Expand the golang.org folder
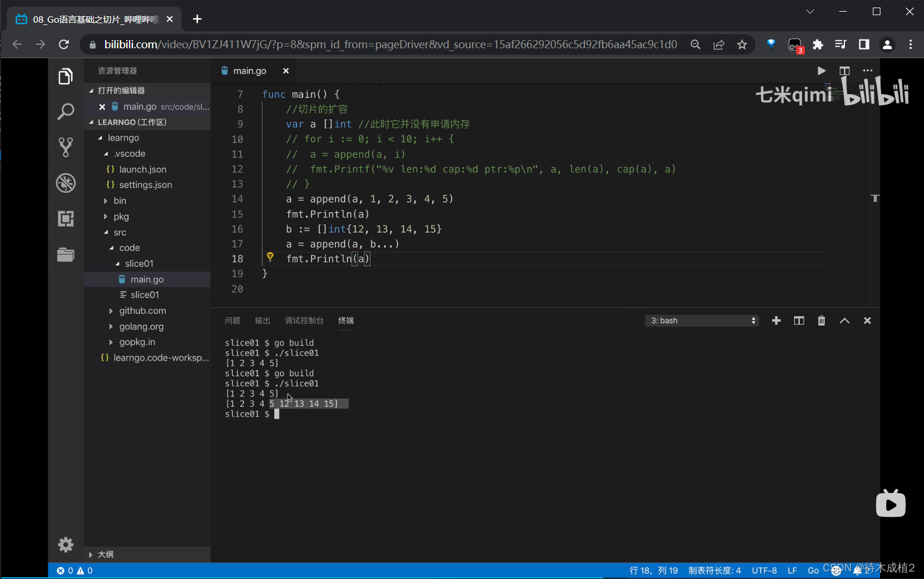The width and height of the screenshot is (924, 579). tap(112, 327)
